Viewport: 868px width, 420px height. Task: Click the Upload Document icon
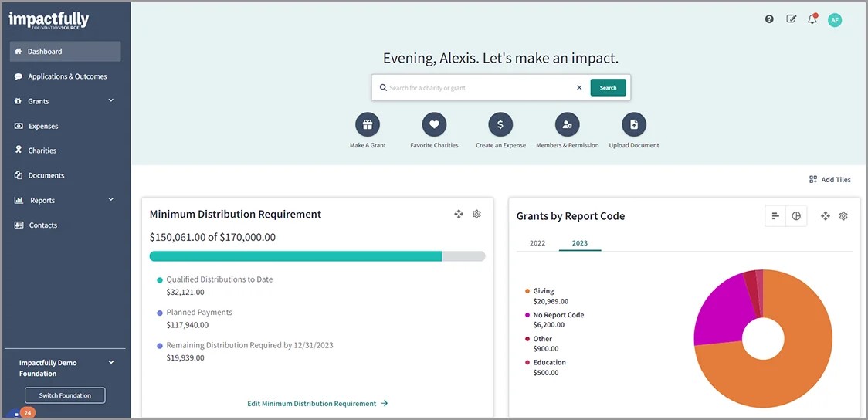pos(634,124)
